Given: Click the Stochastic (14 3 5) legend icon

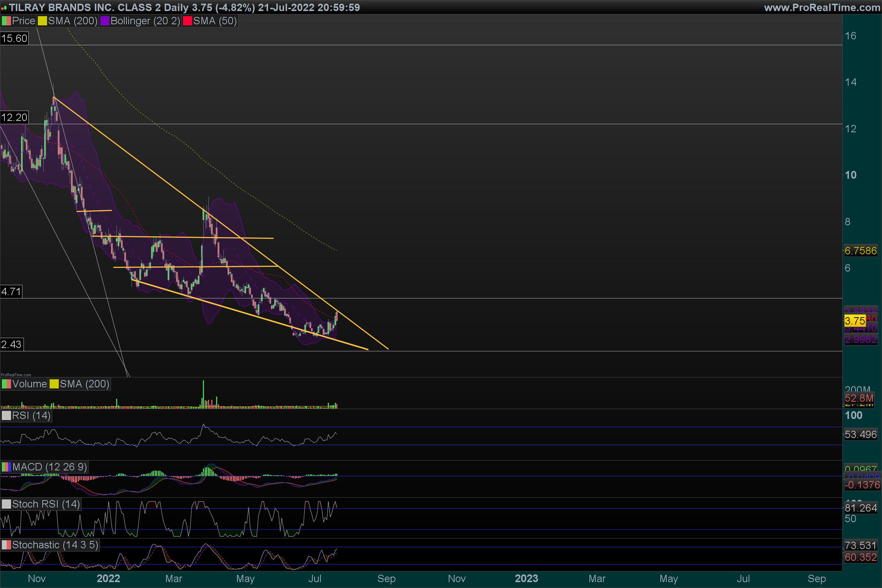Looking at the screenshot, I should tap(6, 545).
